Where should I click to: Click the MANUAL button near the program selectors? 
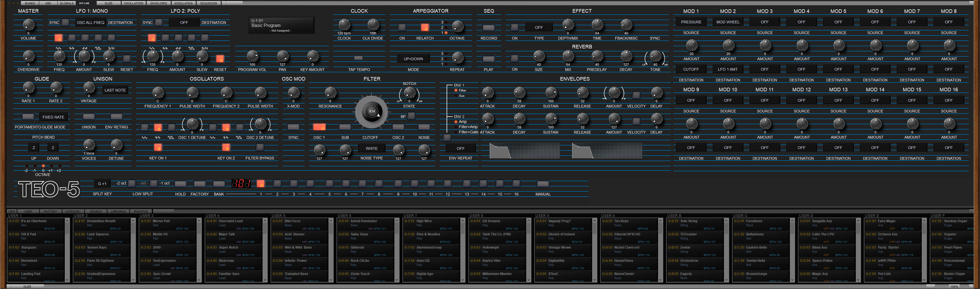[543, 183]
